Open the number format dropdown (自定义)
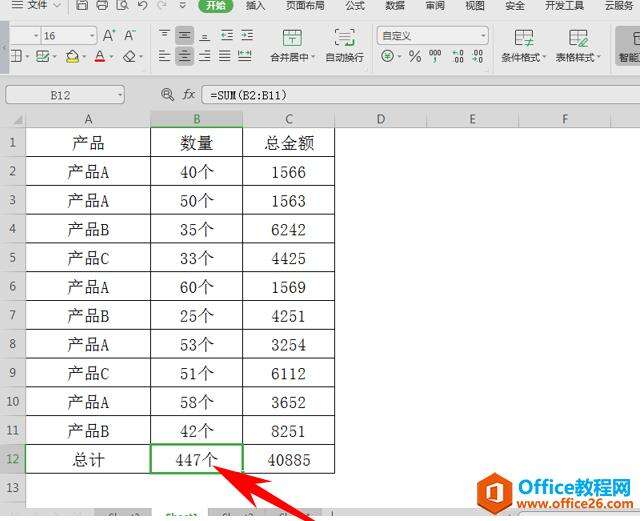 click(x=483, y=36)
